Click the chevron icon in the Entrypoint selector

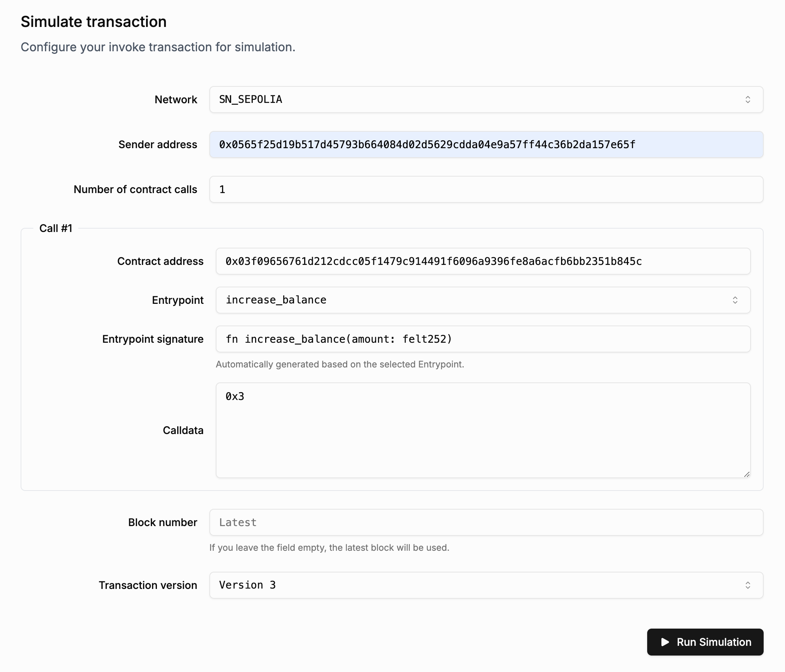(x=734, y=300)
